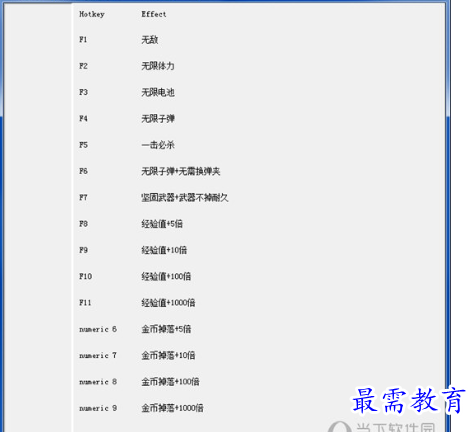Click the 经验值+10倍 effect text
Screen dimensions: 474x432
tap(164, 250)
